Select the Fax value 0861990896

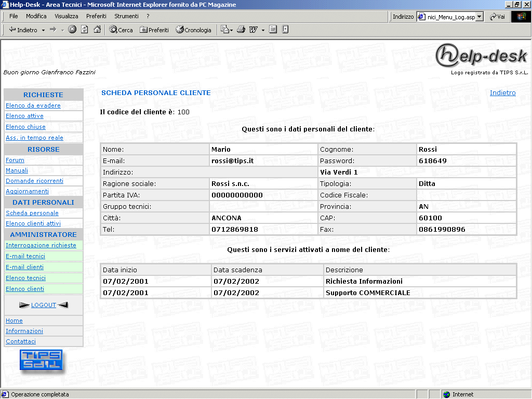[442, 229]
